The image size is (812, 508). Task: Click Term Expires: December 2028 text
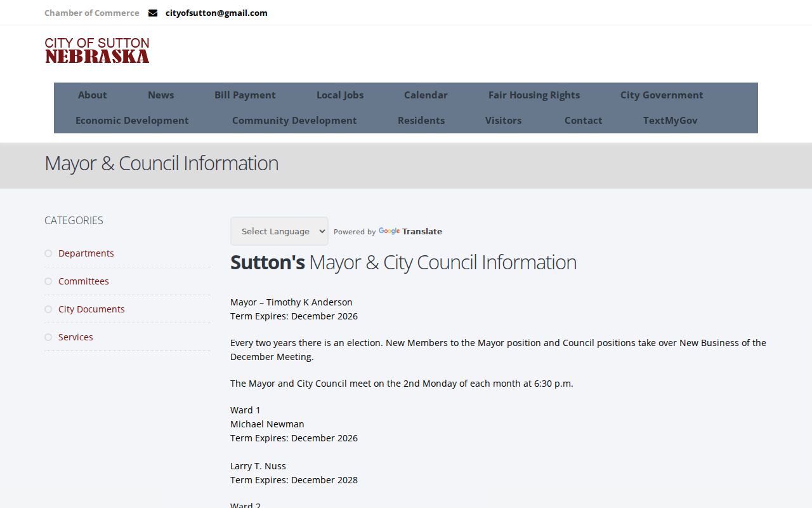coord(294,480)
